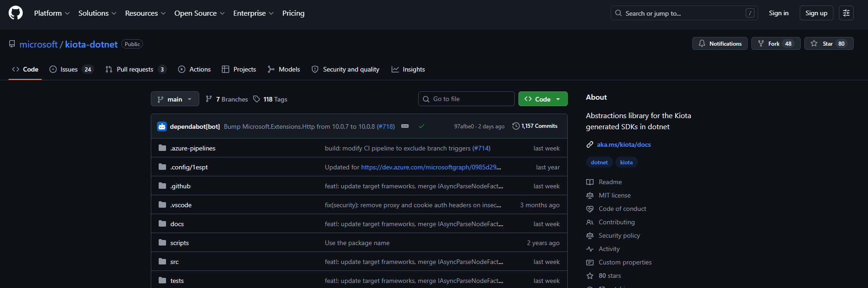Click the branch icon beside 7 Branches
Viewport: 868px width, 288px height.
209,99
